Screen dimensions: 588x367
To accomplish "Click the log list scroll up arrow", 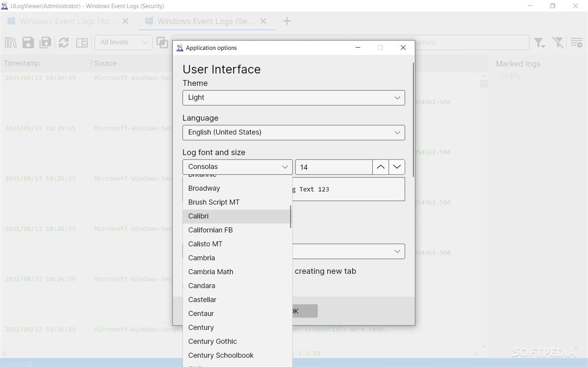I will [x=484, y=76].
